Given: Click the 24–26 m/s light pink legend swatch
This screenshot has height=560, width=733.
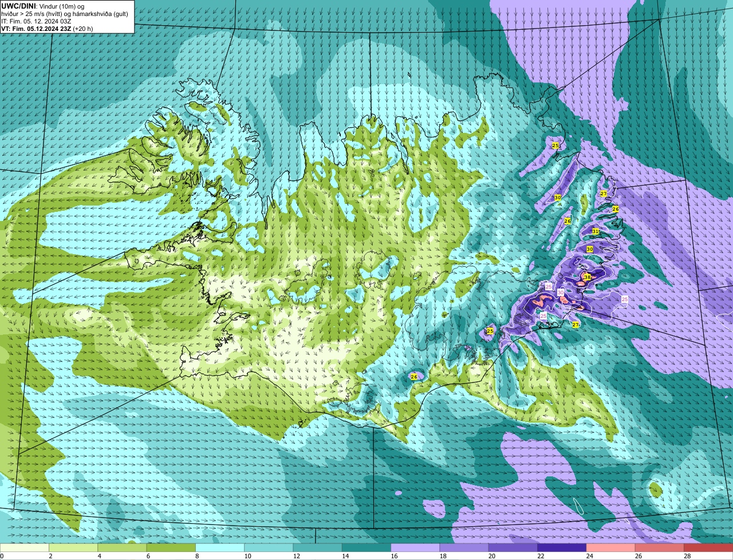Looking at the screenshot, I should click(611, 548).
